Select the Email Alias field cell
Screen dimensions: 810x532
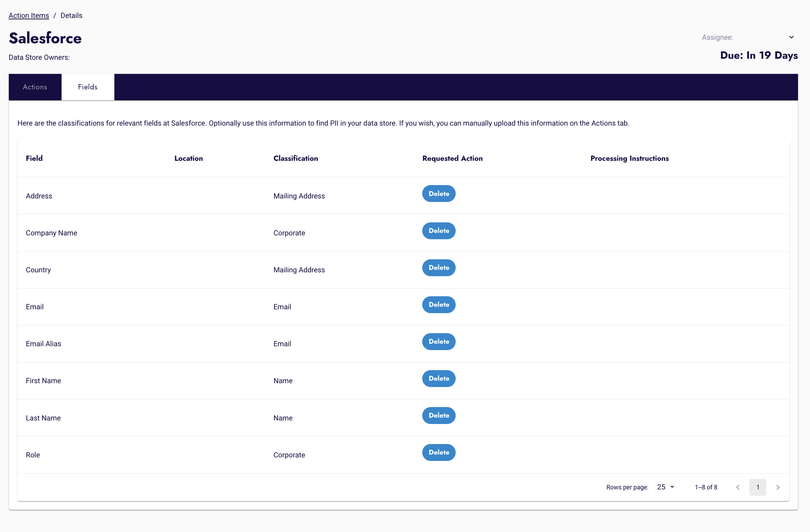tap(44, 344)
